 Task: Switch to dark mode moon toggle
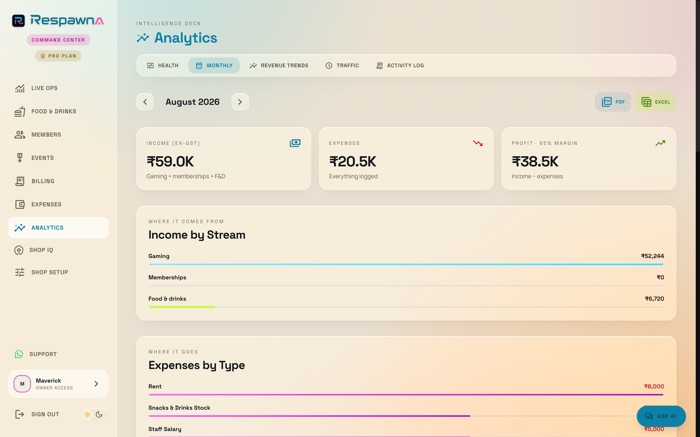click(99, 415)
